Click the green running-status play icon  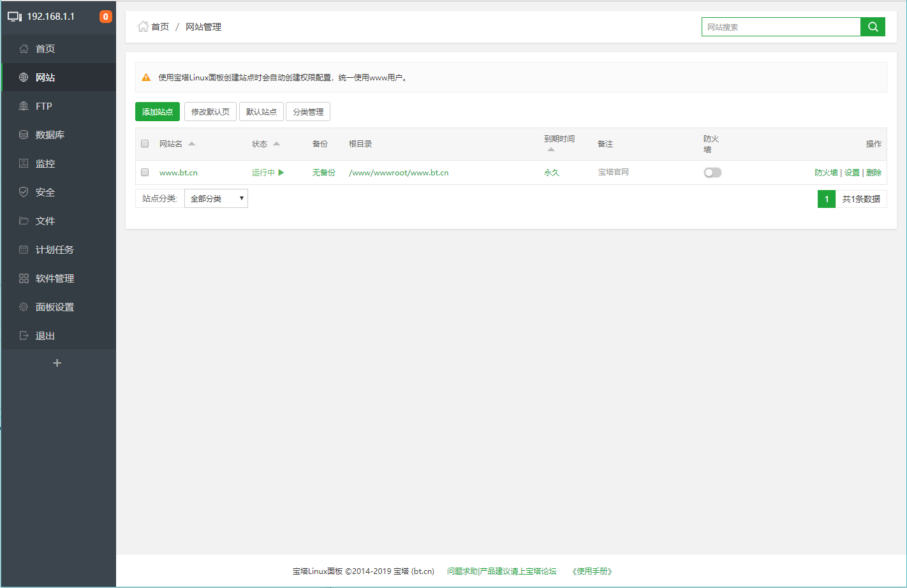pos(281,172)
